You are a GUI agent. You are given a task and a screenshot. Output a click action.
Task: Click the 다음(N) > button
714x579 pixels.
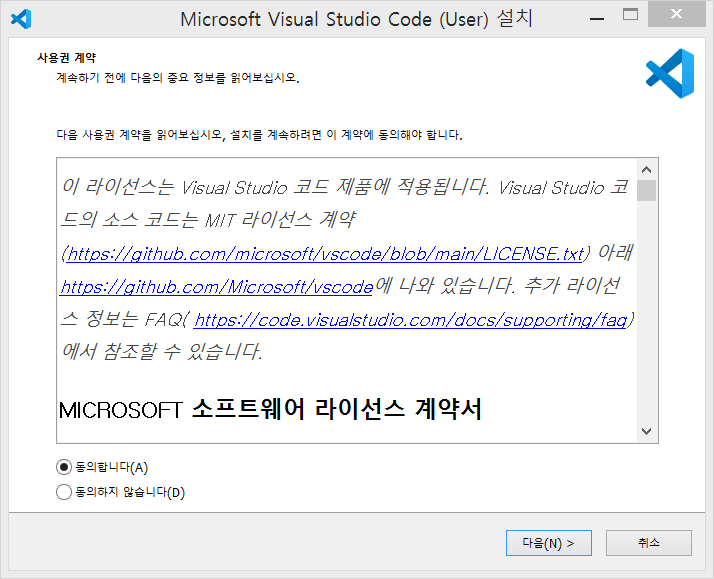[x=549, y=543]
